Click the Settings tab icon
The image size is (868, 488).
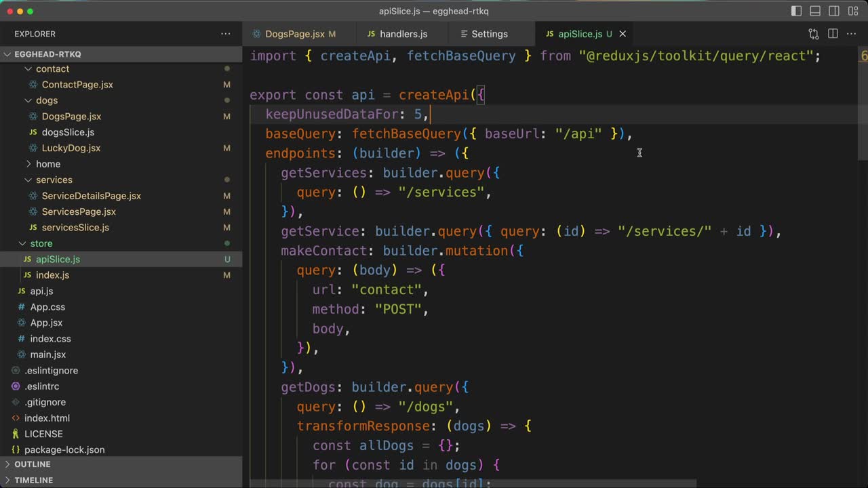pyautogui.click(x=464, y=34)
